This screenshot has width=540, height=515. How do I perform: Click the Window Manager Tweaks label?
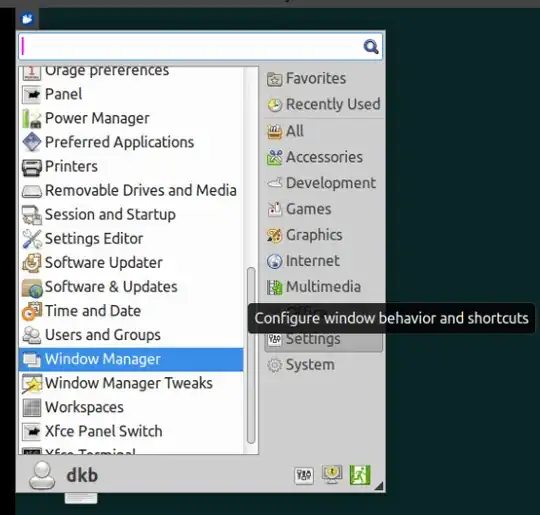coord(129,383)
